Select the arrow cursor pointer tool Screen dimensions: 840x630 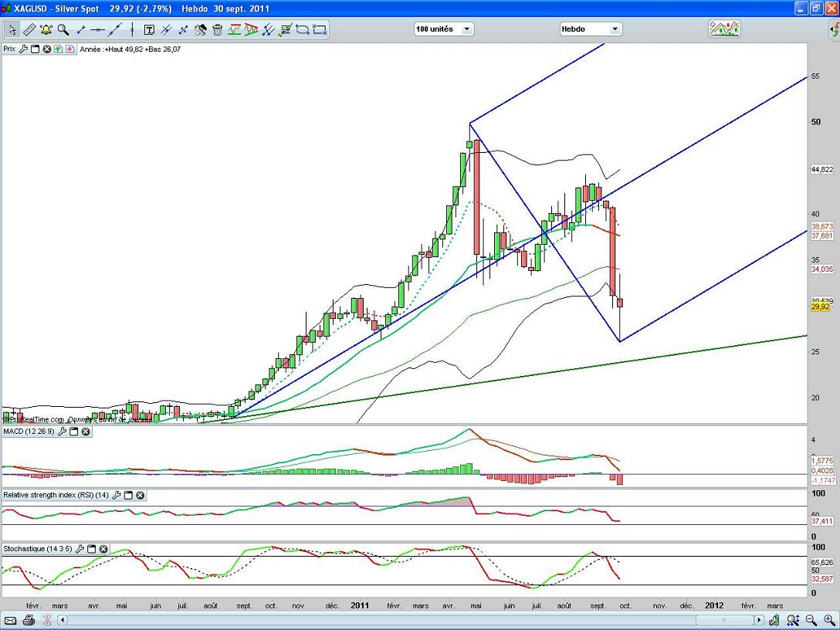12,30
